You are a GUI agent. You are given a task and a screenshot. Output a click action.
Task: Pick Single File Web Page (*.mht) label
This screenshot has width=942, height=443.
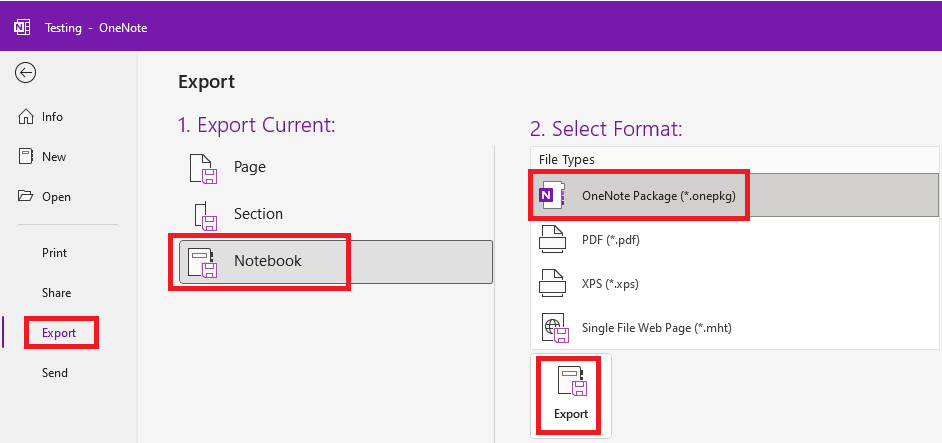pyautogui.click(x=663, y=328)
